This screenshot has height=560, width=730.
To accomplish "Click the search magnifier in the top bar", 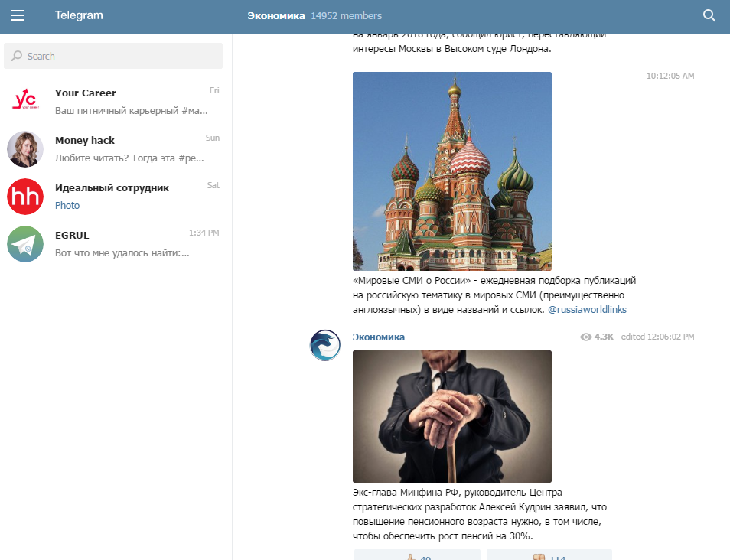I will pos(708,15).
